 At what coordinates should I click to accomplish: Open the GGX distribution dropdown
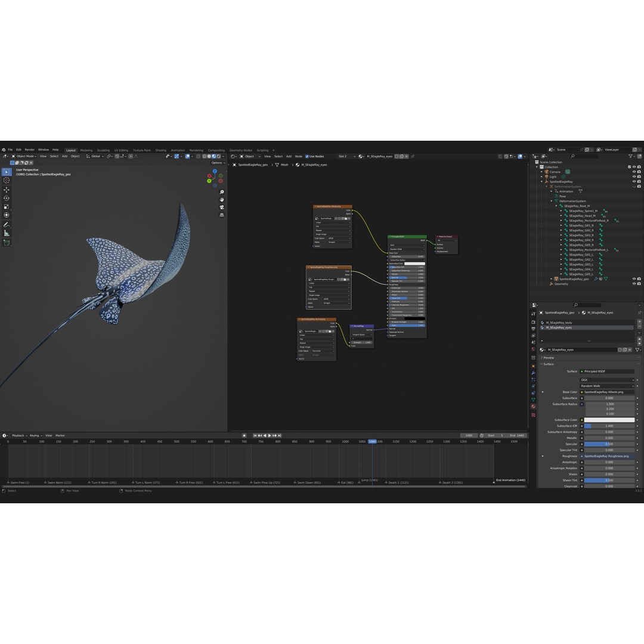tap(607, 380)
